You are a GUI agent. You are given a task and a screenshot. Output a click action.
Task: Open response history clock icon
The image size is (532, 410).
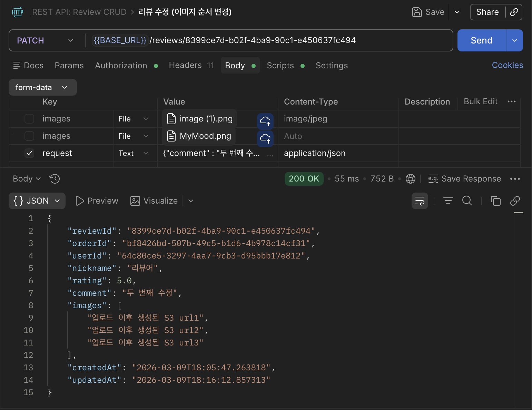click(55, 179)
